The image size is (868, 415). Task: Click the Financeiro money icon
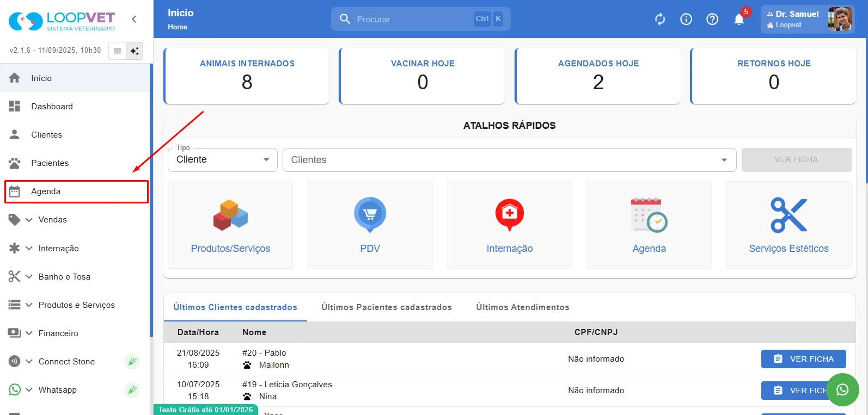tap(15, 333)
